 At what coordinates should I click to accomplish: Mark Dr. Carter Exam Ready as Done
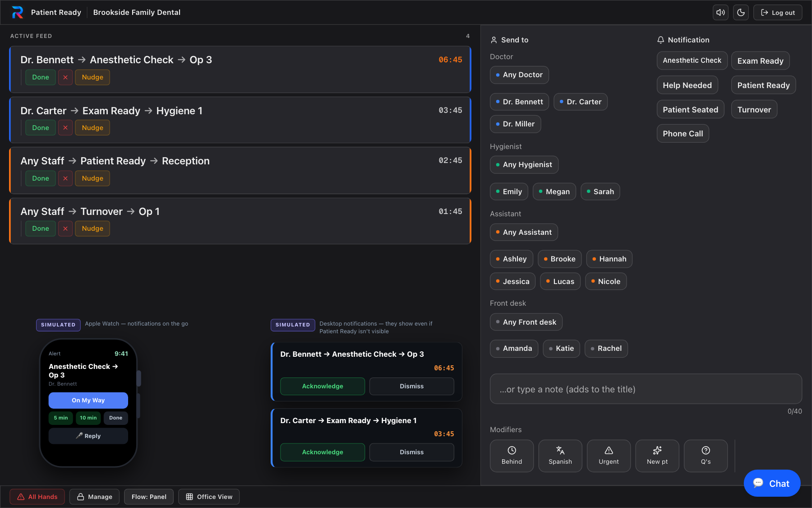pos(41,128)
